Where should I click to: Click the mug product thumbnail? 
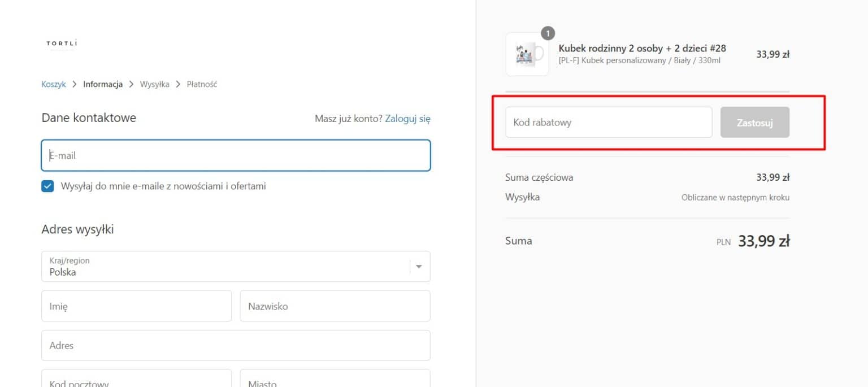[527, 54]
